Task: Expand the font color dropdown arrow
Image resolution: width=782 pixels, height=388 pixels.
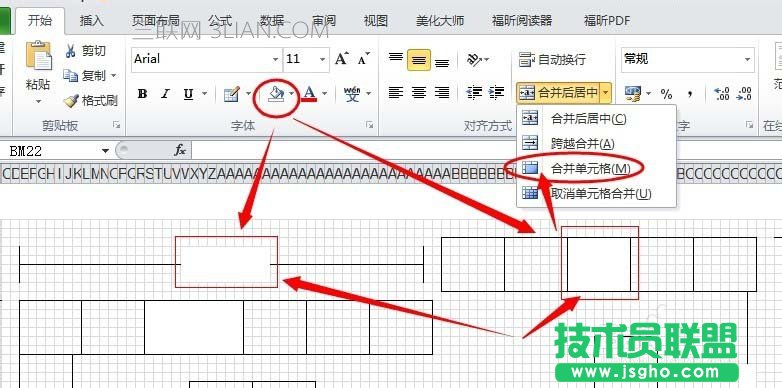Action: [x=325, y=93]
